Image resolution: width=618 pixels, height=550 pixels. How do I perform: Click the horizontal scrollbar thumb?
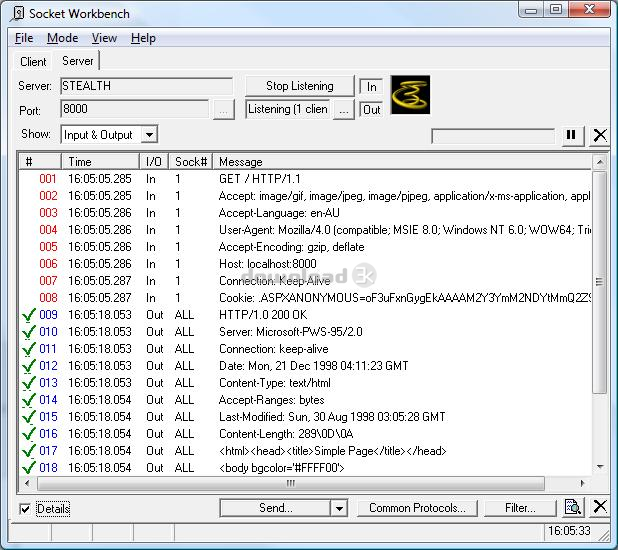pos(291,483)
